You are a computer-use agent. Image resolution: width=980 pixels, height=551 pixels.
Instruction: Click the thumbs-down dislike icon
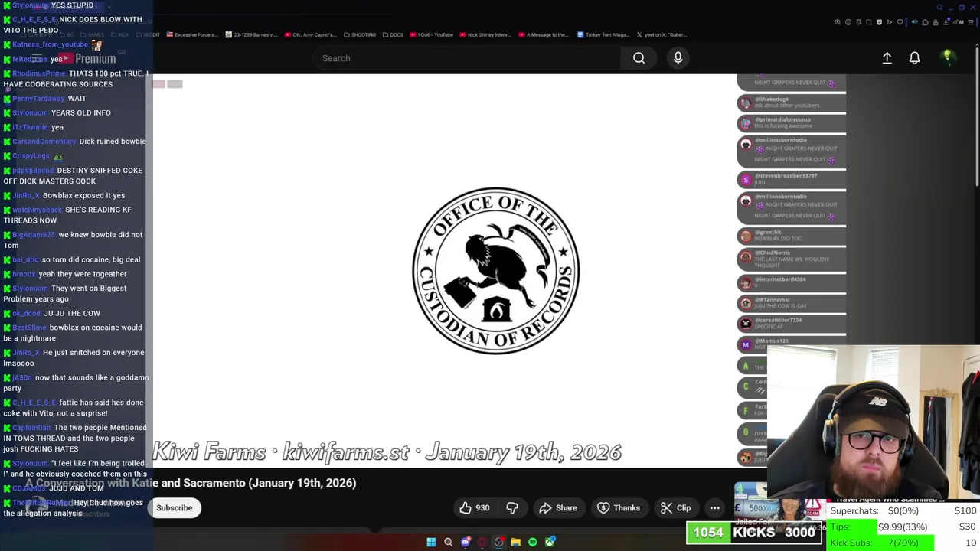point(512,508)
